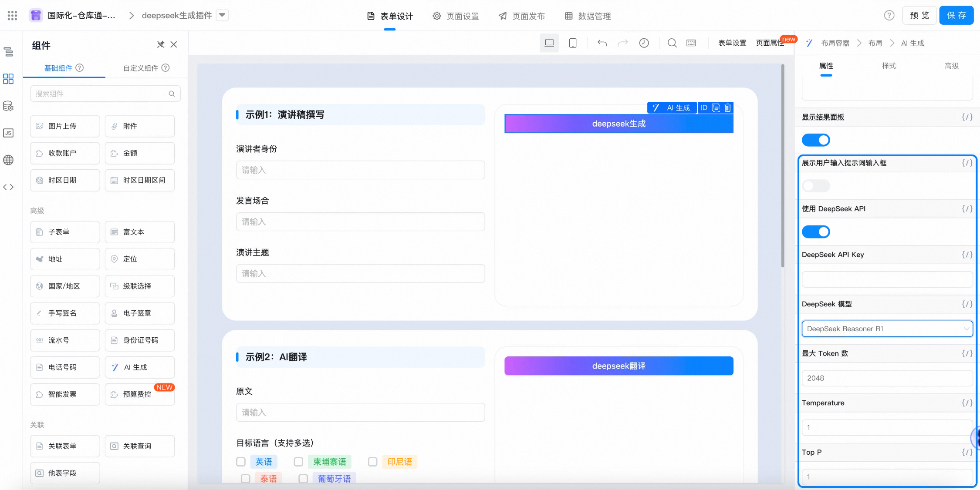Open the 样式 properties tab
The width and height of the screenshot is (980, 490).
click(x=889, y=66)
